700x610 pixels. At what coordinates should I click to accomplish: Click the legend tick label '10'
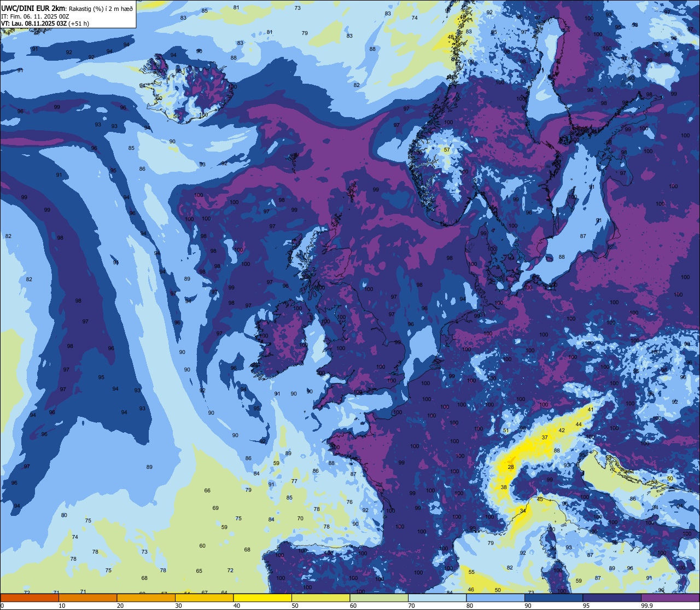pos(62,606)
